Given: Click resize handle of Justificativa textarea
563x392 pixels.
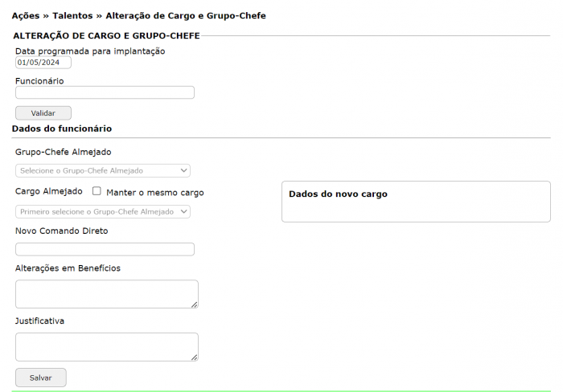Looking at the screenshot, I should 194,357.
